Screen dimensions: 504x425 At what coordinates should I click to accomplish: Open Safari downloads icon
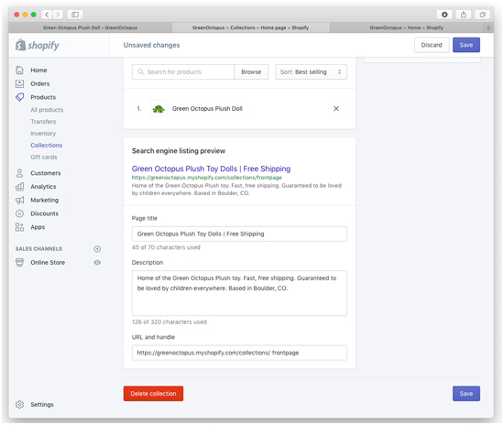444,15
